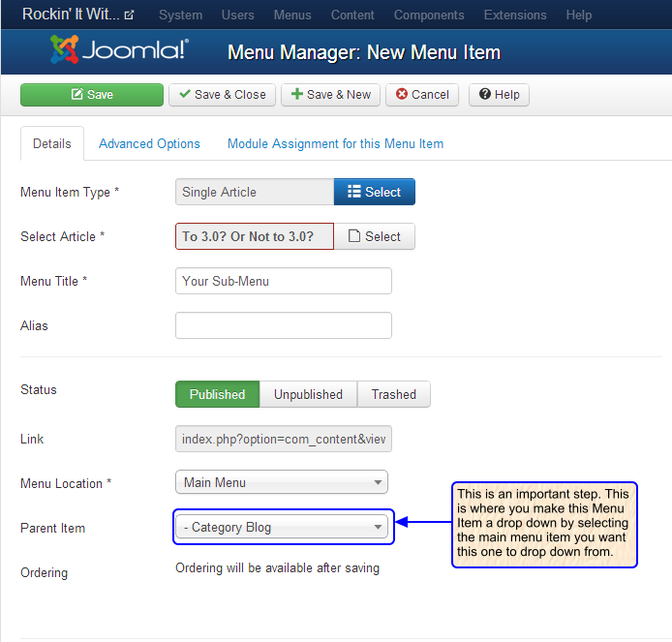
Task: Click the Single Article type field
Action: [255, 192]
